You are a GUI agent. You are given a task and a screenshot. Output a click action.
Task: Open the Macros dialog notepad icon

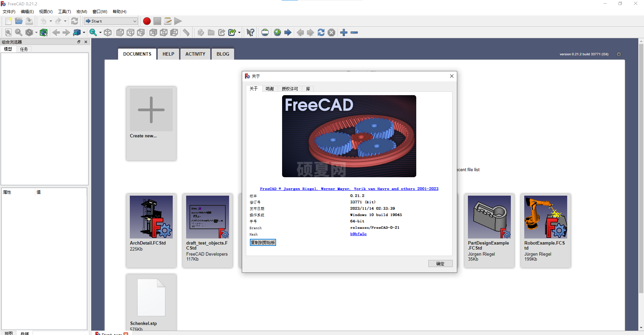click(168, 21)
